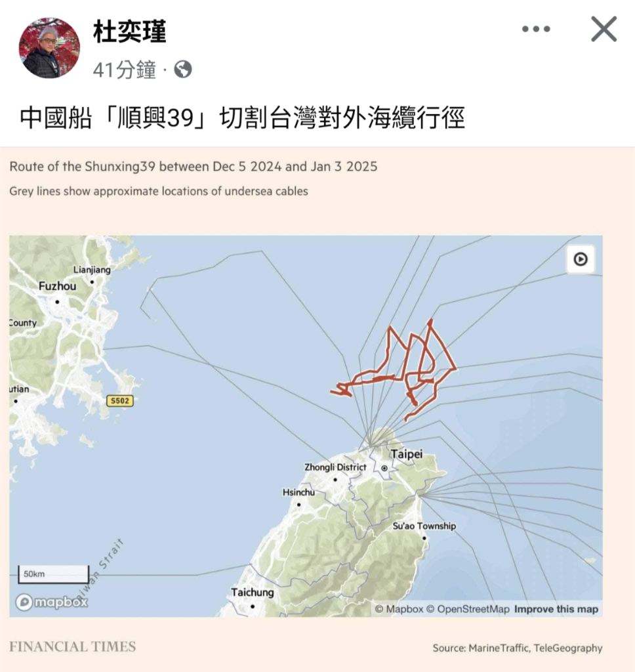Click the Taipei city marker
Image resolution: width=635 pixels, height=672 pixels.
click(384, 468)
